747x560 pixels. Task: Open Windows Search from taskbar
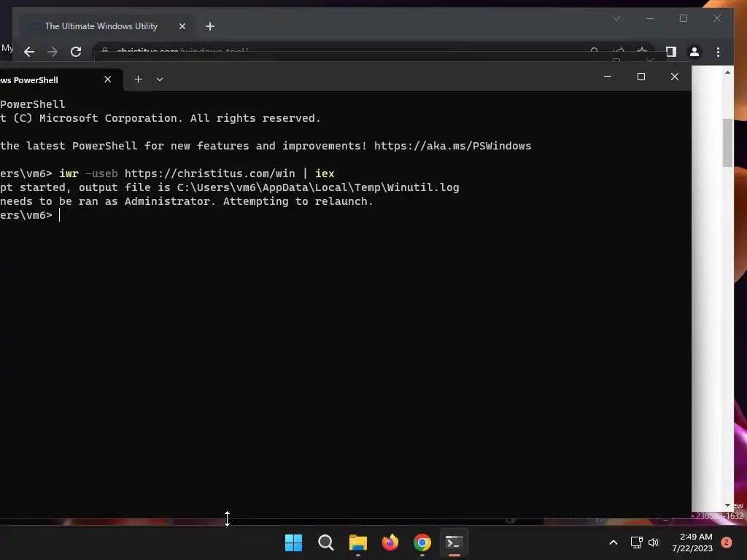326,542
